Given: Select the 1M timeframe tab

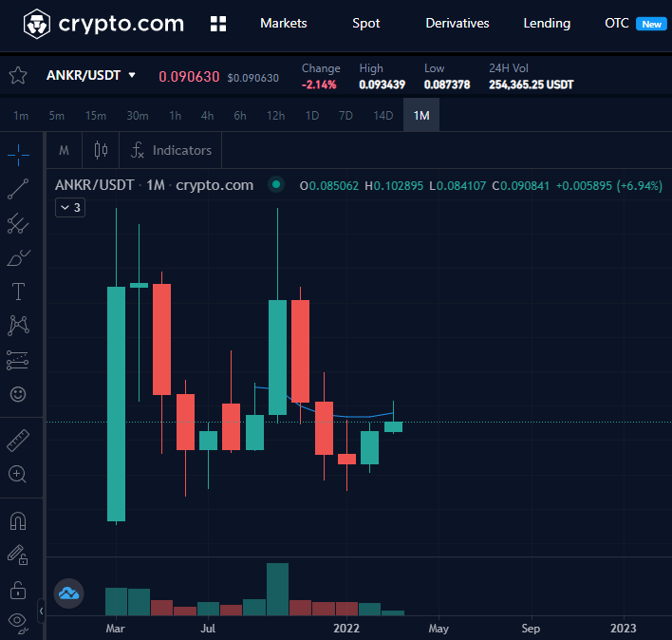Looking at the screenshot, I should (x=421, y=115).
